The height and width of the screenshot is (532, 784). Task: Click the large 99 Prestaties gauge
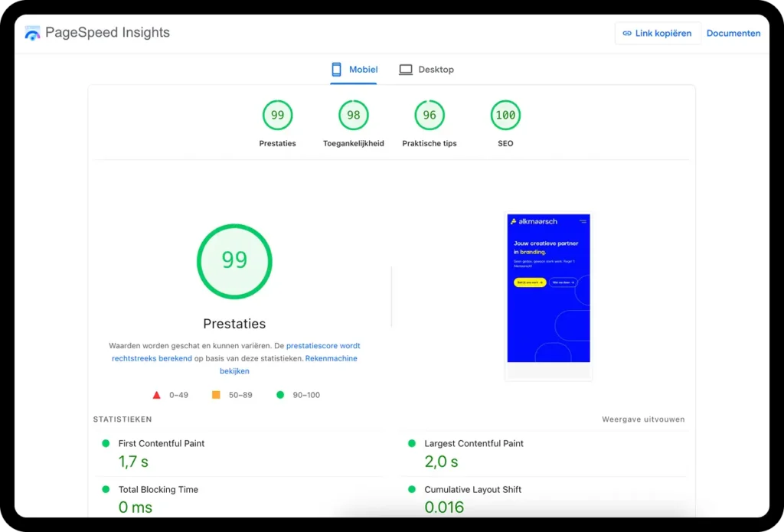point(234,261)
